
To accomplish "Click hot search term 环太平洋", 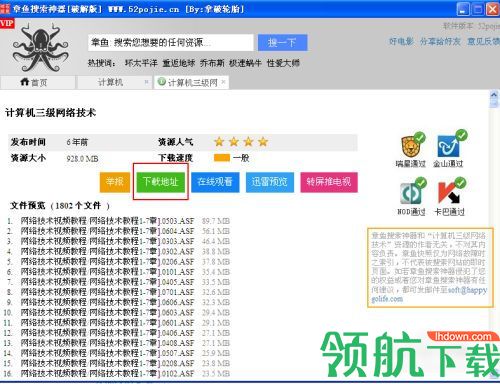I will pos(141,63).
